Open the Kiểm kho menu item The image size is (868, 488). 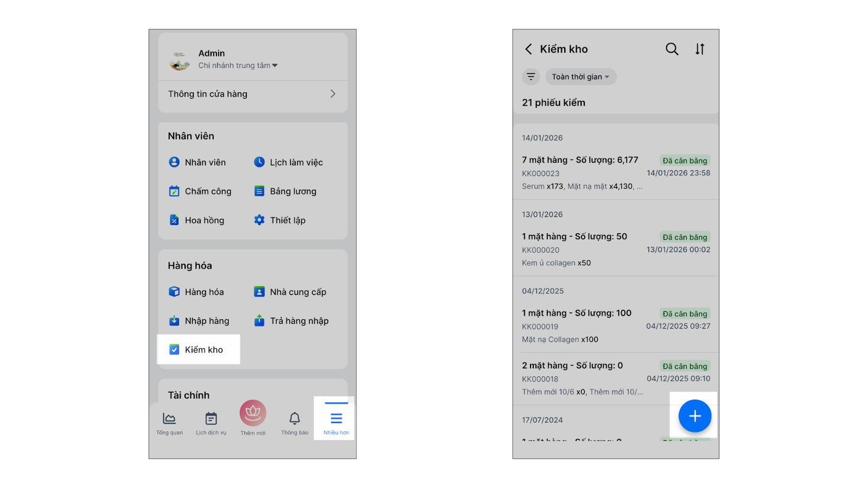point(198,350)
